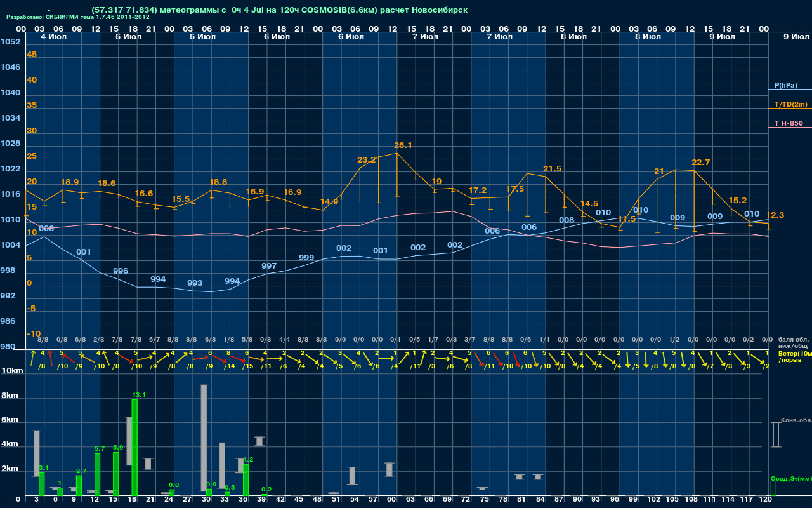Click the 22.7 temperature label
Screen dimensions: 812x508
coord(701,163)
